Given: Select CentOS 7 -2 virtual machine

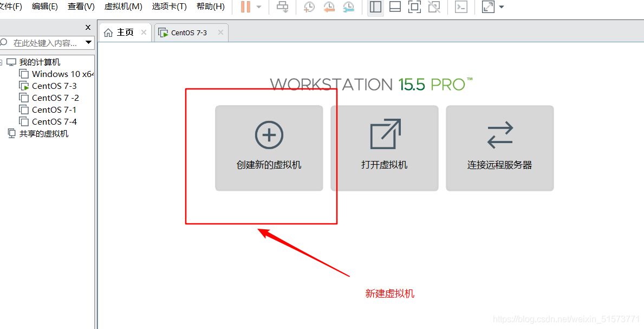Looking at the screenshot, I should tap(55, 98).
